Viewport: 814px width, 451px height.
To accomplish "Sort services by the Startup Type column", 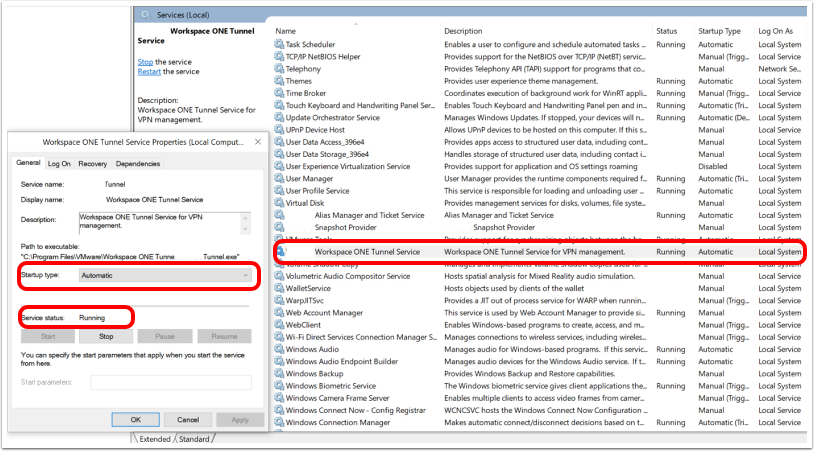I will click(x=718, y=31).
